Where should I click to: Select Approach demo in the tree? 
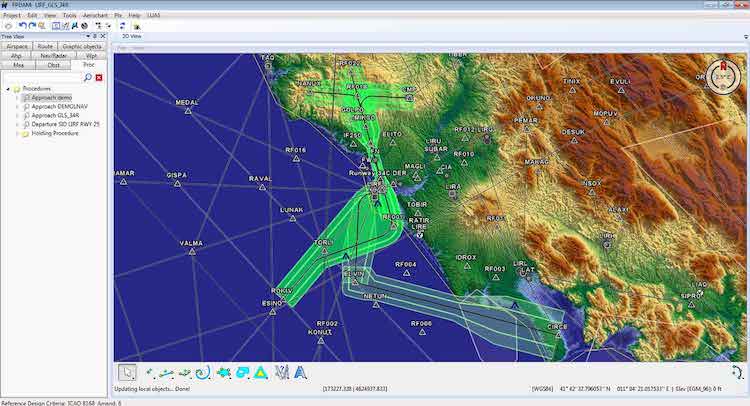(52, 98)
